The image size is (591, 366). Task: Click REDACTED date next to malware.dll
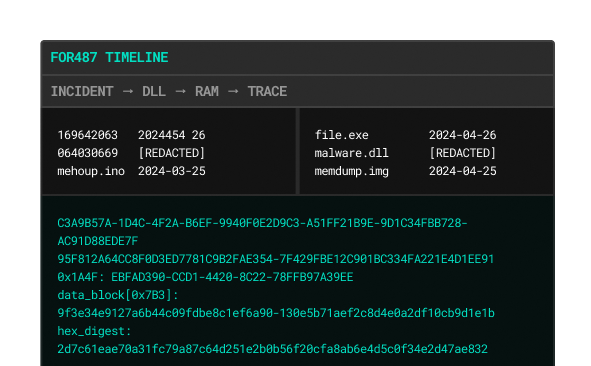coord(462,153)
